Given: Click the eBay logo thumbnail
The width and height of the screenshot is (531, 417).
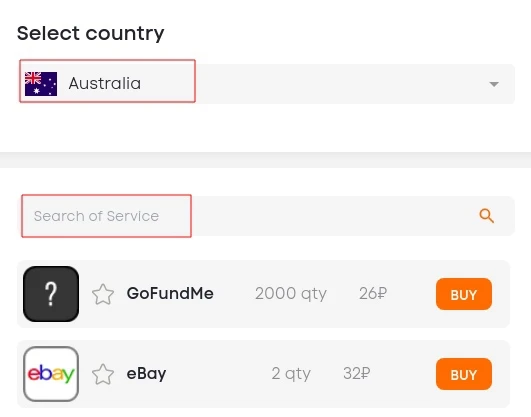Looking at the screenshot, I should (x=51, y=374).
